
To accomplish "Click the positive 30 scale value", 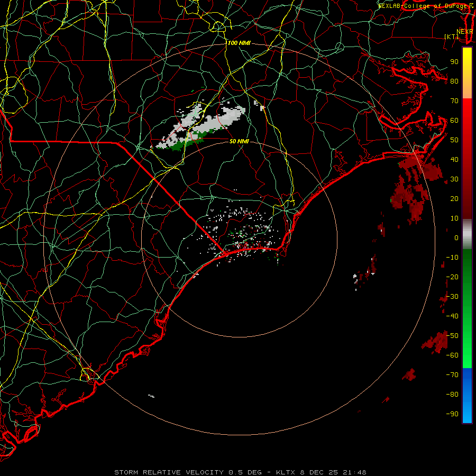I will (x=454, y=179).
